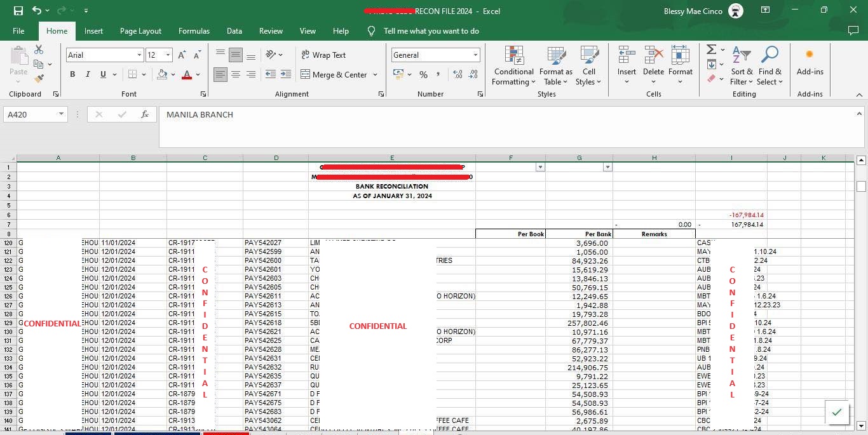868x435 pixels.
Task: Open Conditional Formatting options
Action: pyautogui.click(x=513, y=65)
